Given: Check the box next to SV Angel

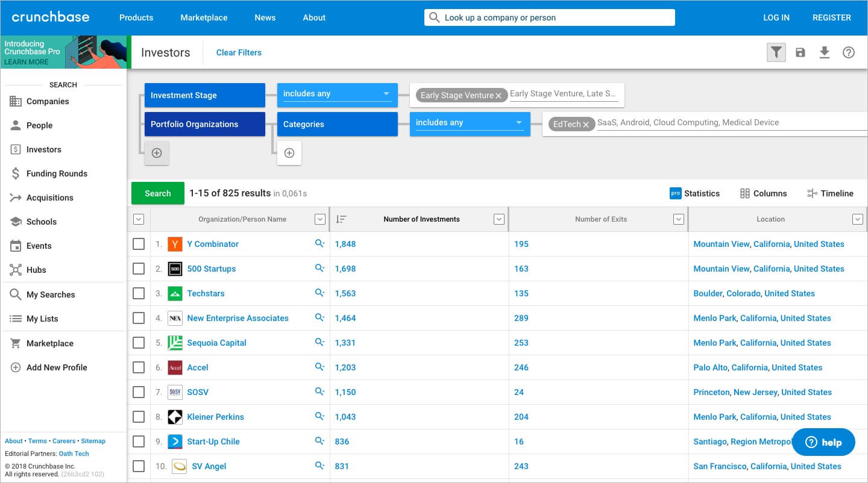Looking at the screenshot, I should [x=139, y=466].
